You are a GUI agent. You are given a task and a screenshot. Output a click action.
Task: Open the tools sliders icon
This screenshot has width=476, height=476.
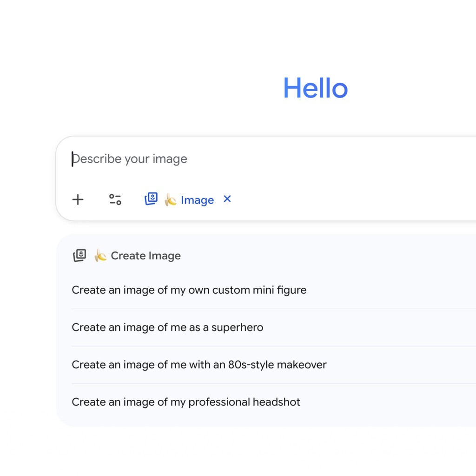pos(115,200)
